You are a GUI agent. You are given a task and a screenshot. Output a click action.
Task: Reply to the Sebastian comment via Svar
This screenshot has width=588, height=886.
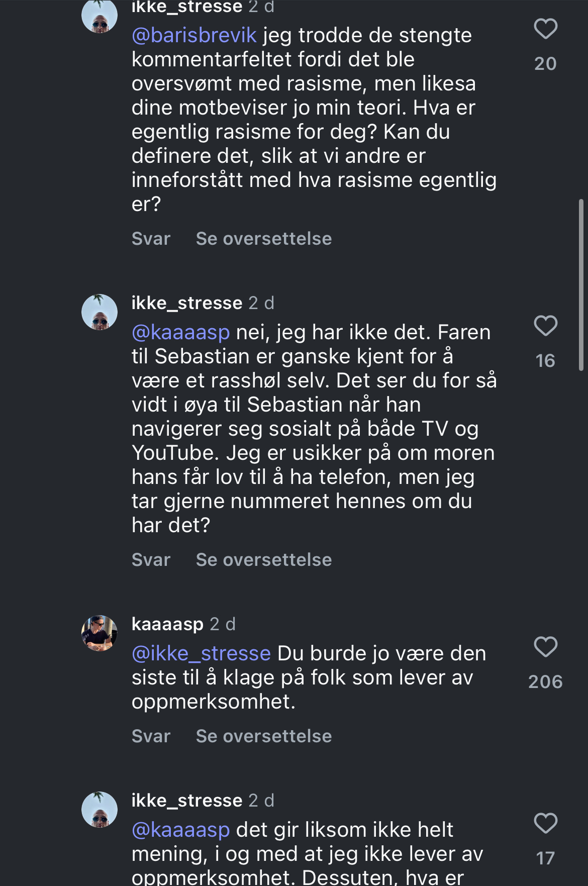151,560
